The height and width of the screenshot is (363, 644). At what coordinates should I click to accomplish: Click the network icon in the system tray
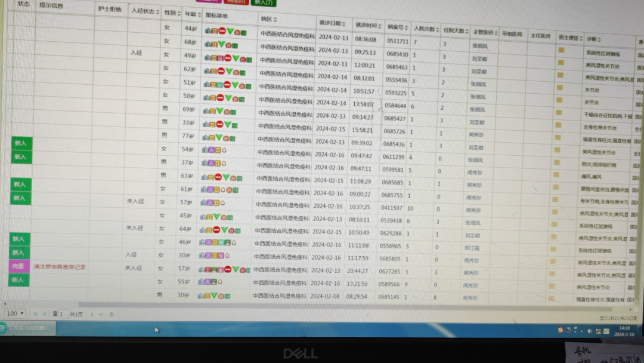tap(598, 331)
